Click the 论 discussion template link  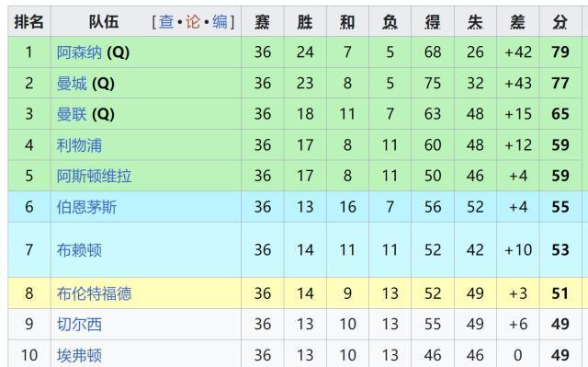[x=193, y=22]
